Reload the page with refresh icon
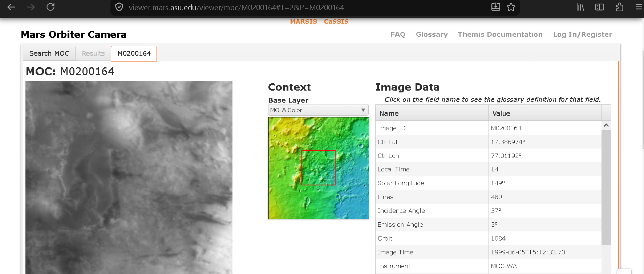The height and width of the screenshot is (274, 644). [50, 7]
